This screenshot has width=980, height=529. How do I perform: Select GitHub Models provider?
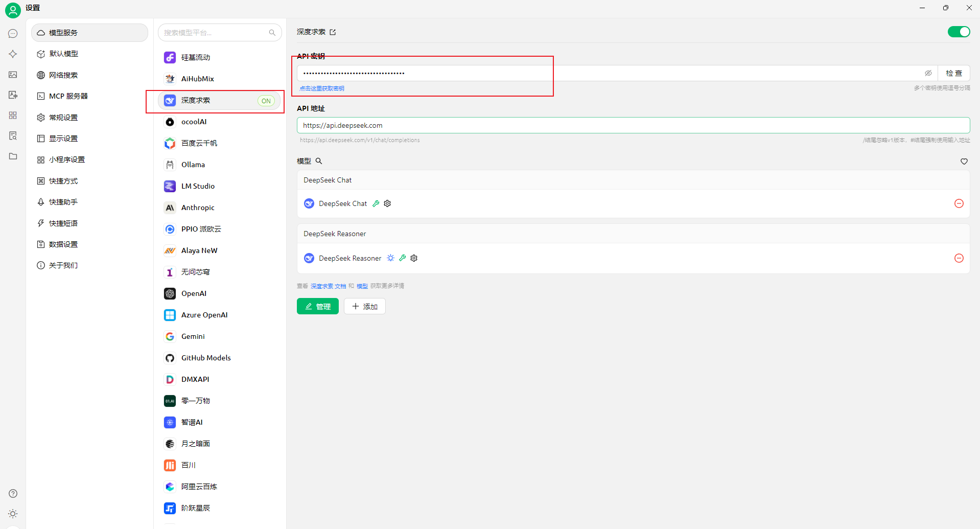point(219,358)
